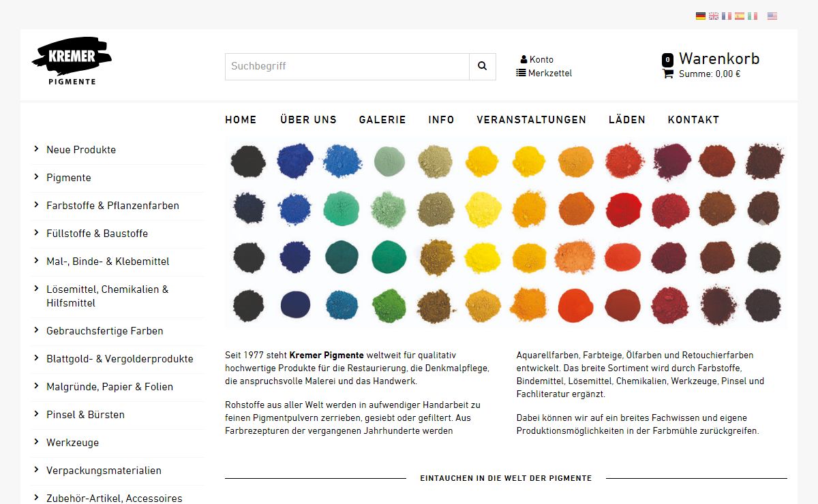Click the Warenkorb cart heading
Screen dimensions: 818x504
[718, 59]
